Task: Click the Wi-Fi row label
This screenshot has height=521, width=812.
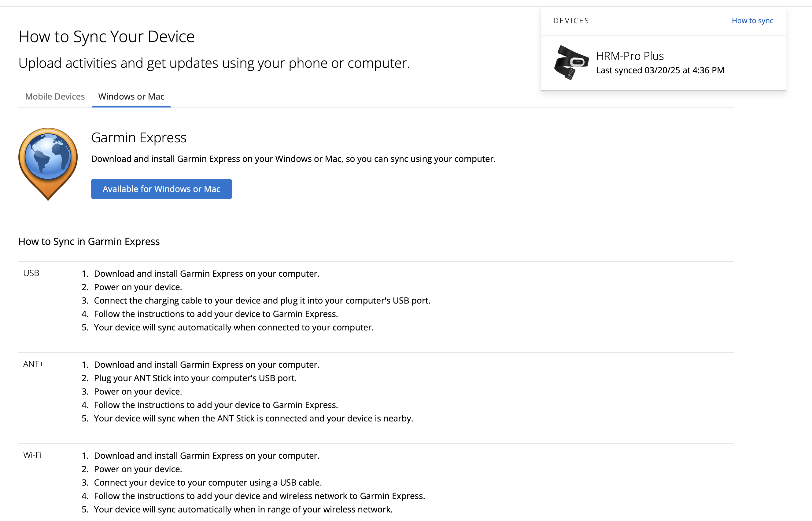Action: coord(32,455)
